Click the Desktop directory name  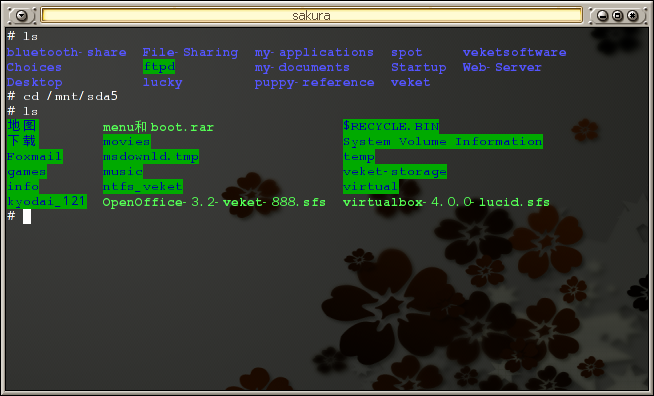pos(35,83)
